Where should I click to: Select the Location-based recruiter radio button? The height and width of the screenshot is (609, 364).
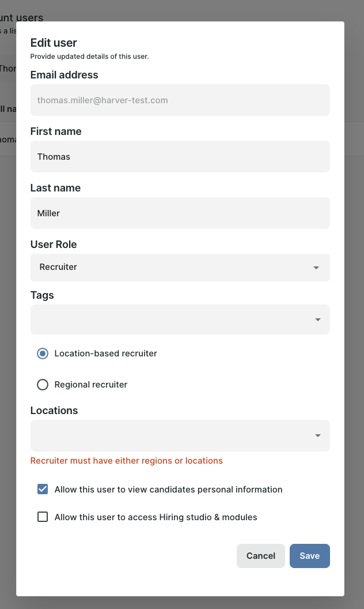coord(43,354)
